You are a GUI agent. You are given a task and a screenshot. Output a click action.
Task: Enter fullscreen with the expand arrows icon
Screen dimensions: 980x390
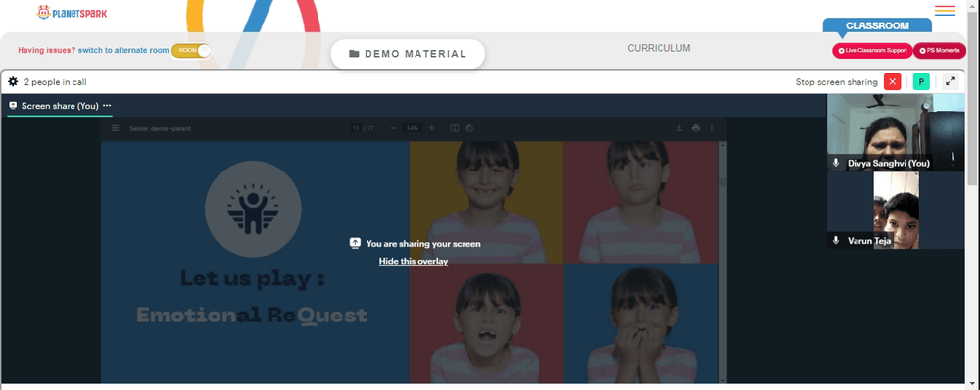(950, 82)
